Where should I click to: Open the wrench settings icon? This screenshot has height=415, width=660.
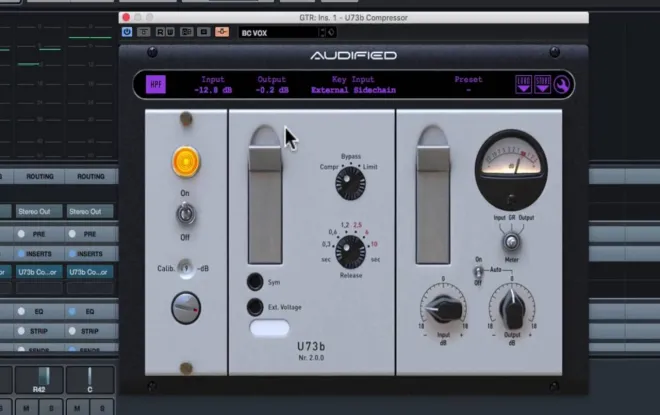[562, 85]
